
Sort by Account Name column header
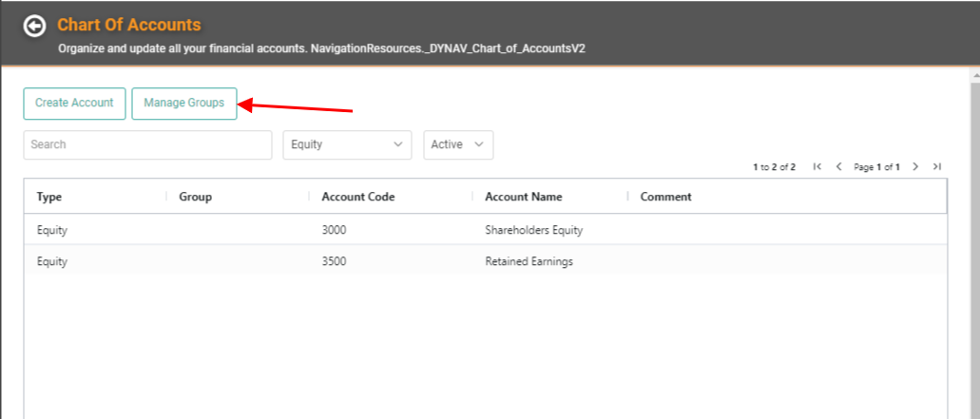[524, 197]
